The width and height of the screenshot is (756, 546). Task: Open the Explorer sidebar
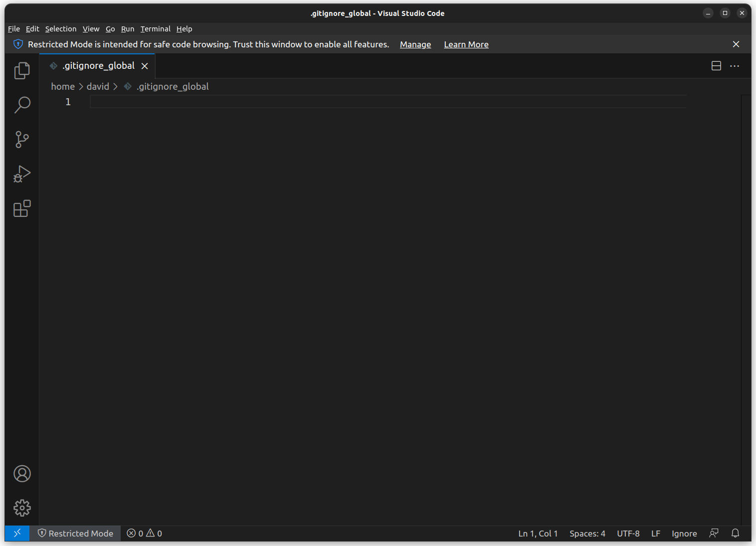pos(22,70)
